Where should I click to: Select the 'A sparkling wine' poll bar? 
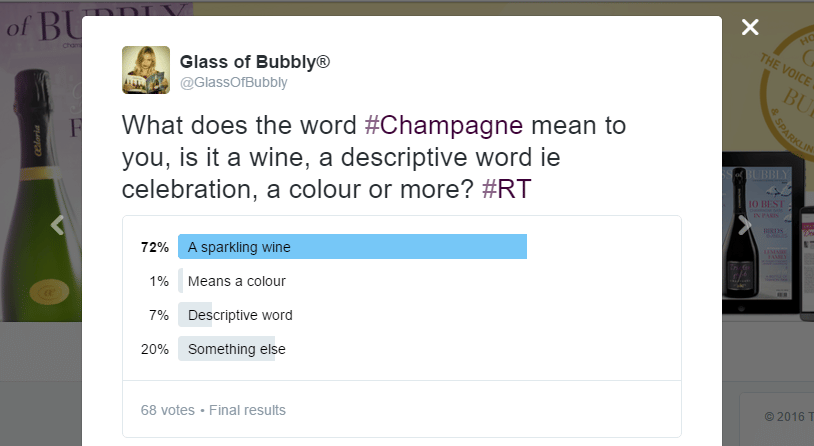[x=352, y=247]
